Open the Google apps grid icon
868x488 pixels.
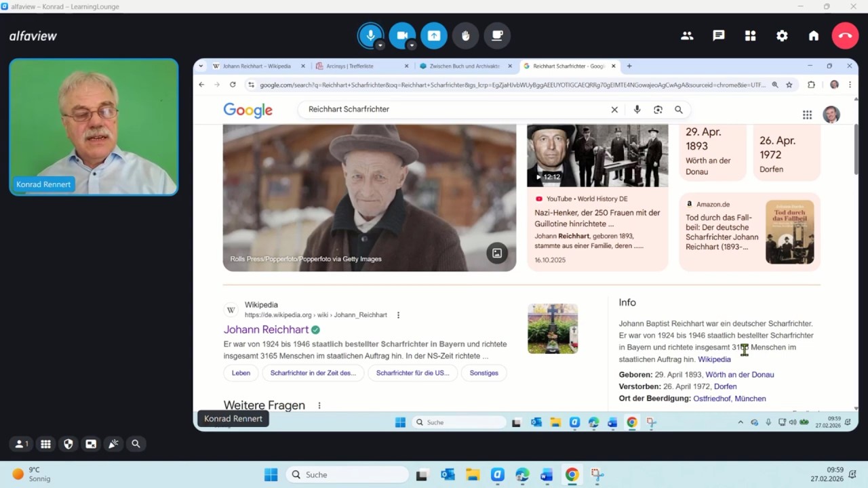807,115
